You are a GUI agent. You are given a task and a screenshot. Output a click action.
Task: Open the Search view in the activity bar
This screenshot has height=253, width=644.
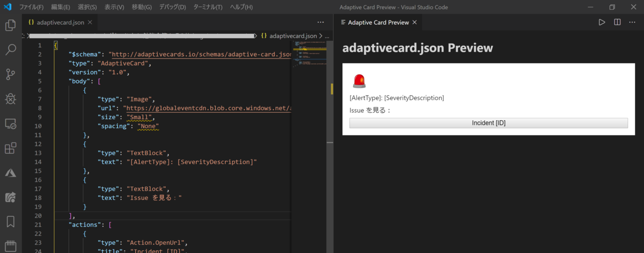(x=10, y=50)
